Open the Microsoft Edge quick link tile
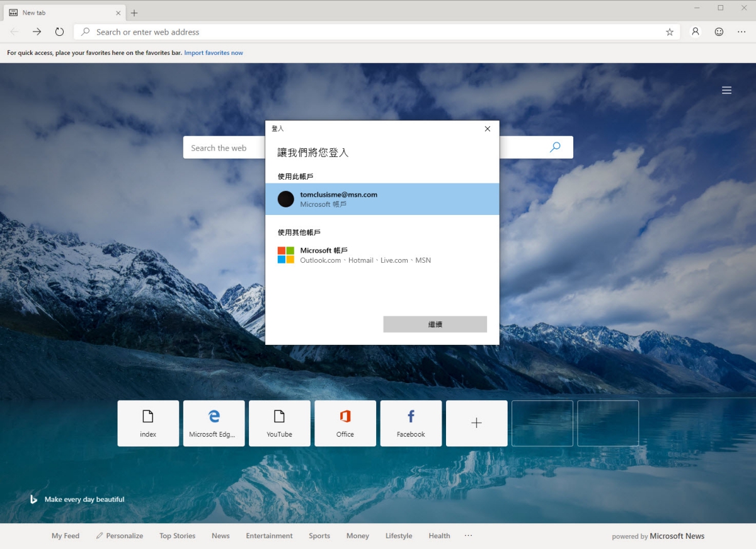 (x=214, y=424)
